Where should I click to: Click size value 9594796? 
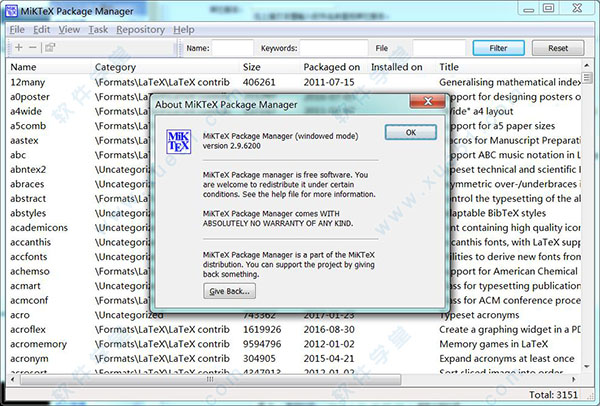point(262,344)
